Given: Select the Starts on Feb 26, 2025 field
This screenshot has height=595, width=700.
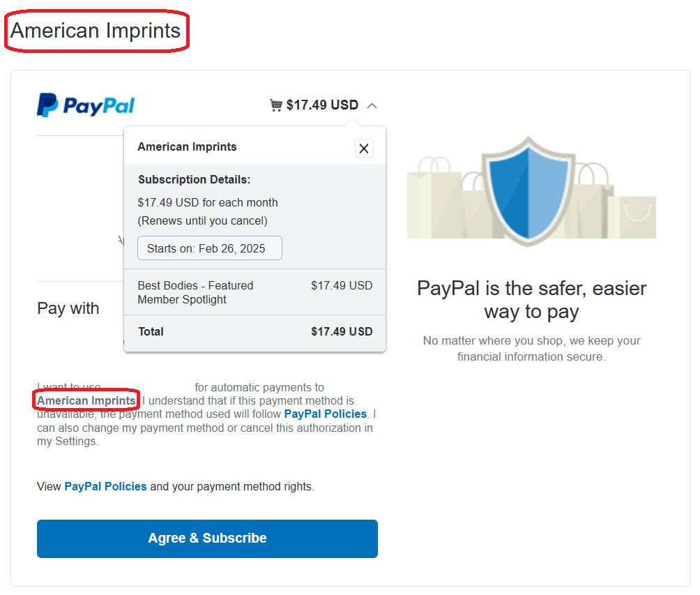Looking at the screenshot, I should pyautogui.click(x=210, y=248).
